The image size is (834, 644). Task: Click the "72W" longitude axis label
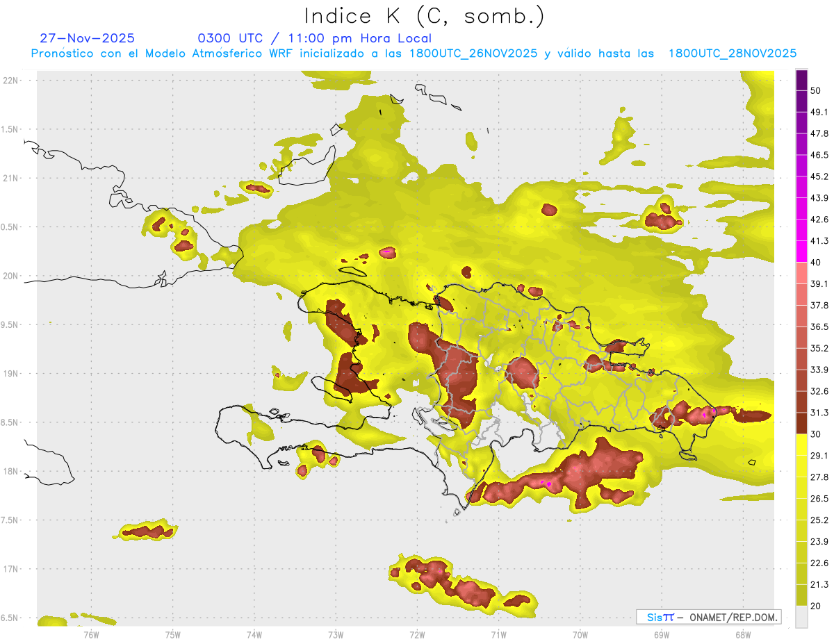[417, 636]
